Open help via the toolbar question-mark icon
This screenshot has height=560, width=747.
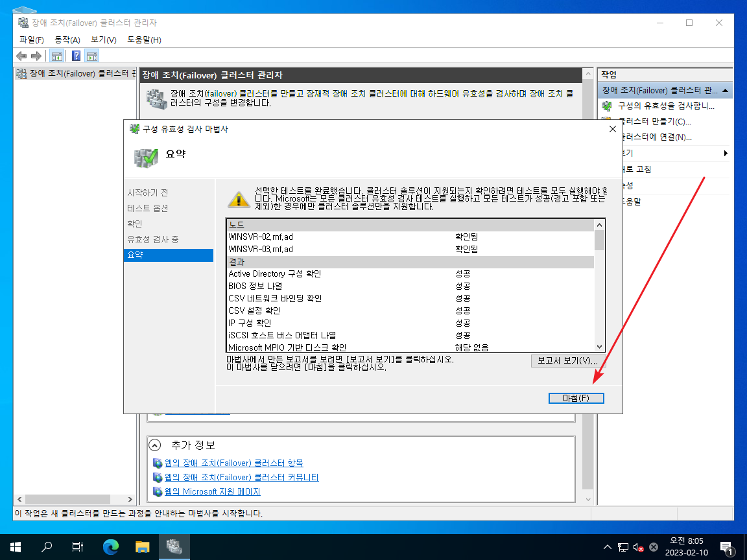click(x=76, y=56)
